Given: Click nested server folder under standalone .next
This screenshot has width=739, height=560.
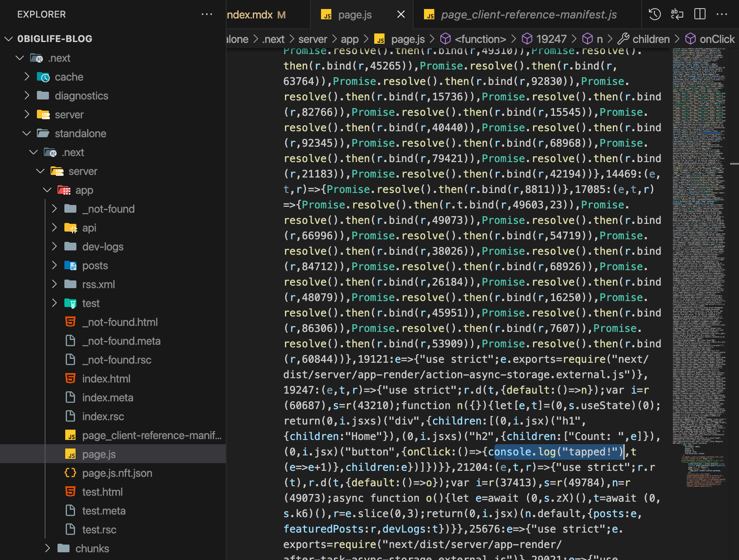Looking at the screenshot, I should click(83, 171).
